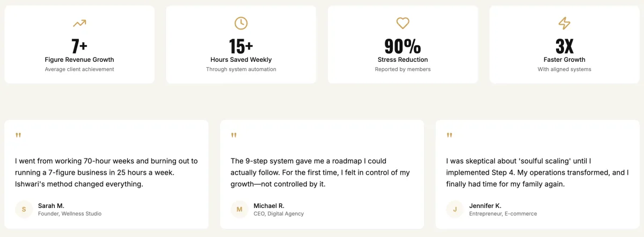Image resolution: width=644 pixels, height=237 pixels.
Task: Click the 'S' avatar circle for Sarah M.
Action: point(24,209)
